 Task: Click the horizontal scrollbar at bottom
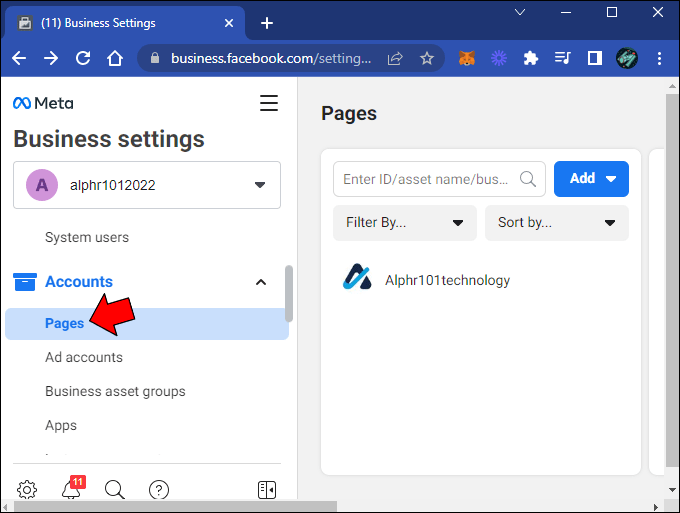tap(175, 506)
